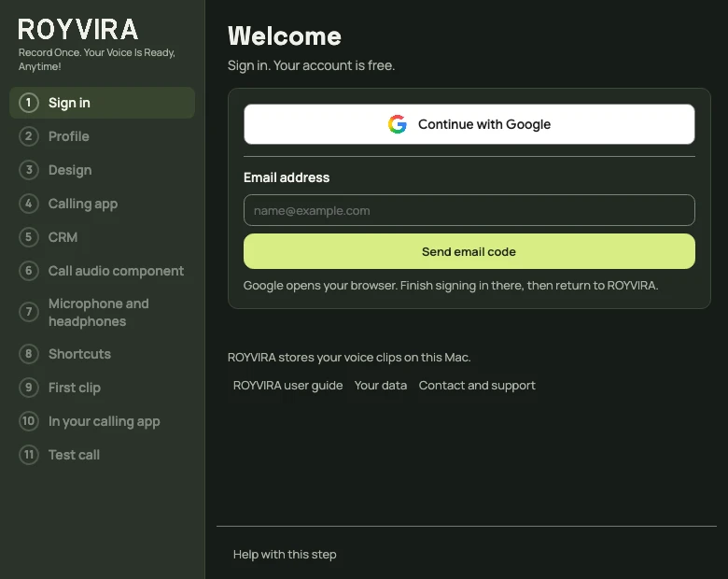Image resolution: width=728 pixels, height=579 pixels.
Task: Click the step 5 number circle
Action: (x=29, y=237)
